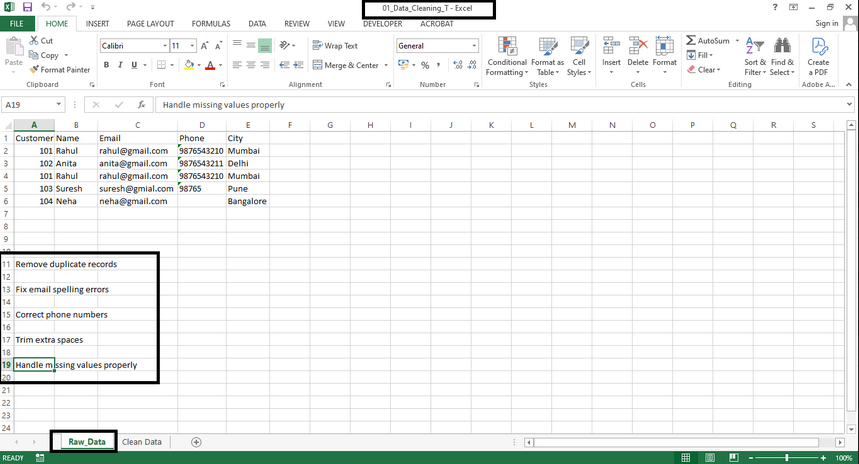Open the Clean Data sheet tab
The image size is (859, 464).
(x=141, y=441)
